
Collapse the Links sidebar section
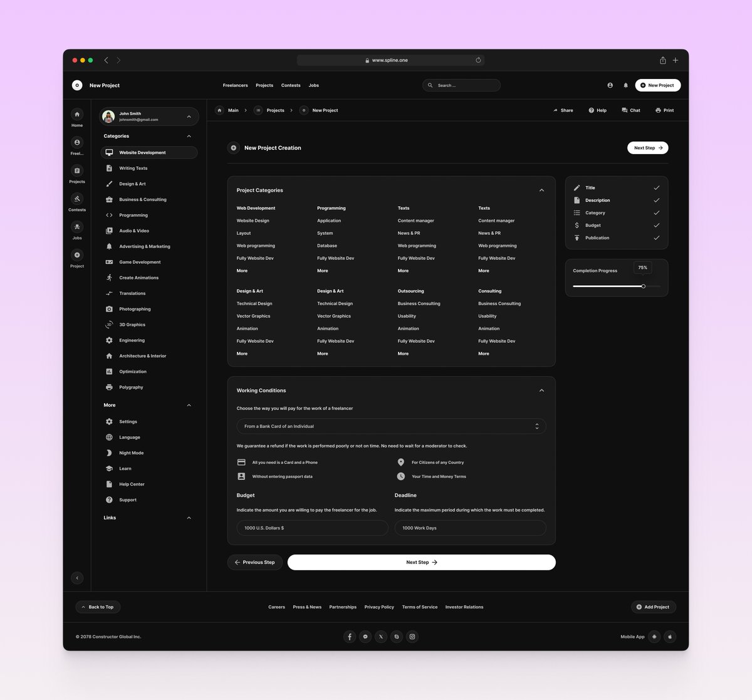pos(189,518)
